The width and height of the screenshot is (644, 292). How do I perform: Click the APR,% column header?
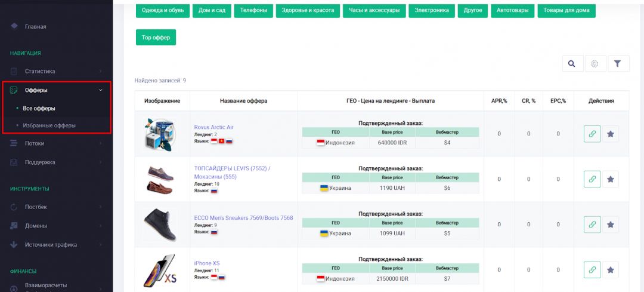(x=499, y=101)
